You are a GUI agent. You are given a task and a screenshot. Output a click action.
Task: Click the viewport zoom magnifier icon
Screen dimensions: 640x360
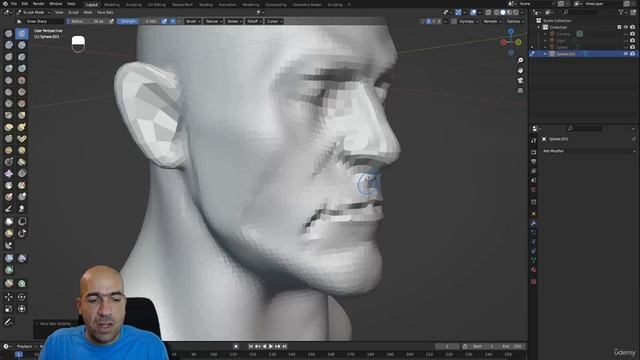click(520, 60)
